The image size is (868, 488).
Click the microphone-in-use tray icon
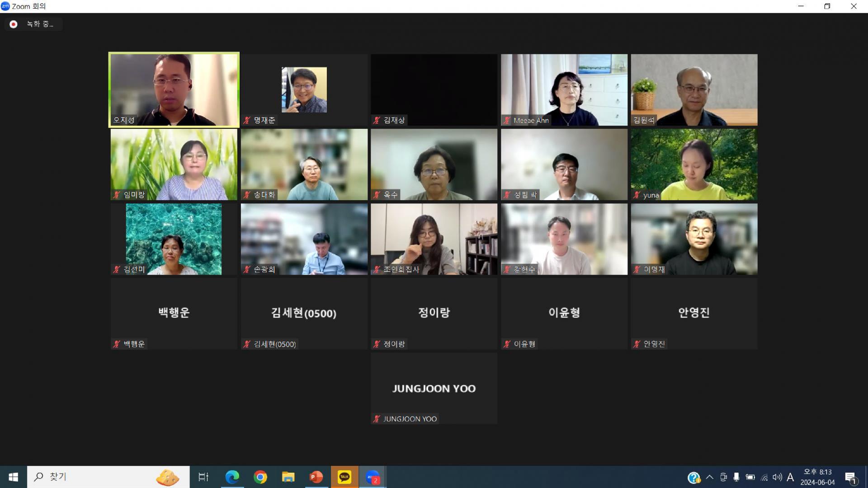[x=736, y=477]
